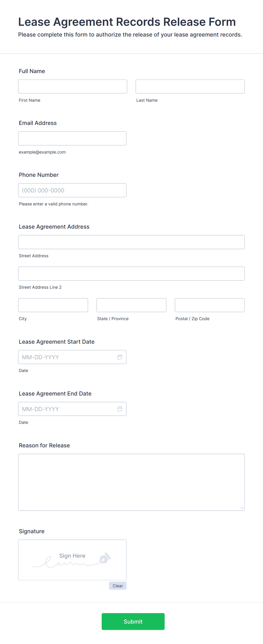Select the Full Name label
263x644 pixels.
point(32,71)
